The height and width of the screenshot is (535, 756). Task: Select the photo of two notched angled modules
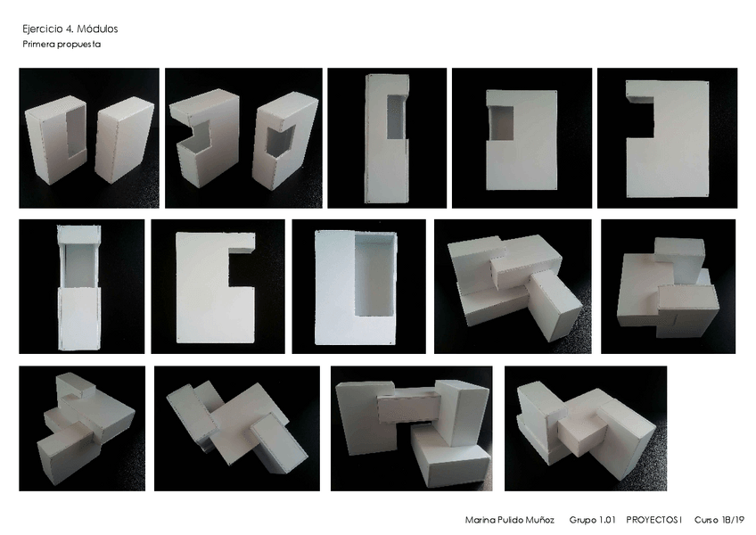(243, 138)
